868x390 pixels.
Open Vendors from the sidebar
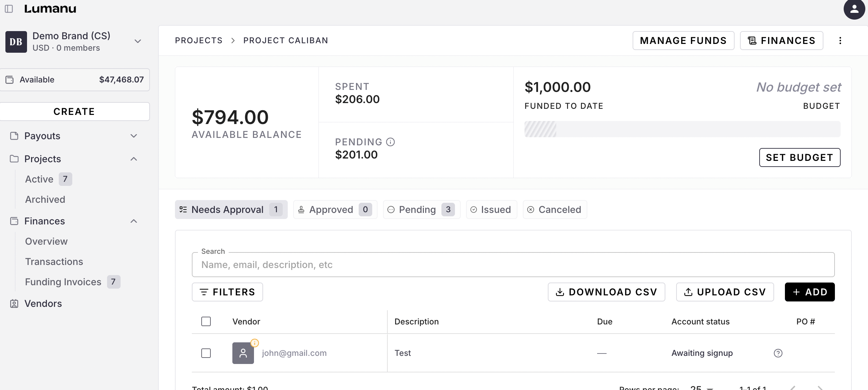coord(43,303)
